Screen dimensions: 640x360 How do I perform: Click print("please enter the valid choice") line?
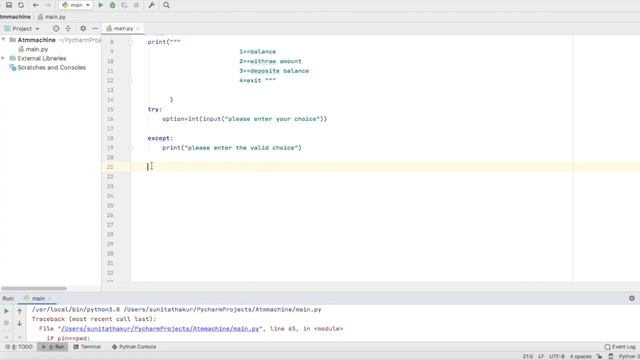(231, 148)
